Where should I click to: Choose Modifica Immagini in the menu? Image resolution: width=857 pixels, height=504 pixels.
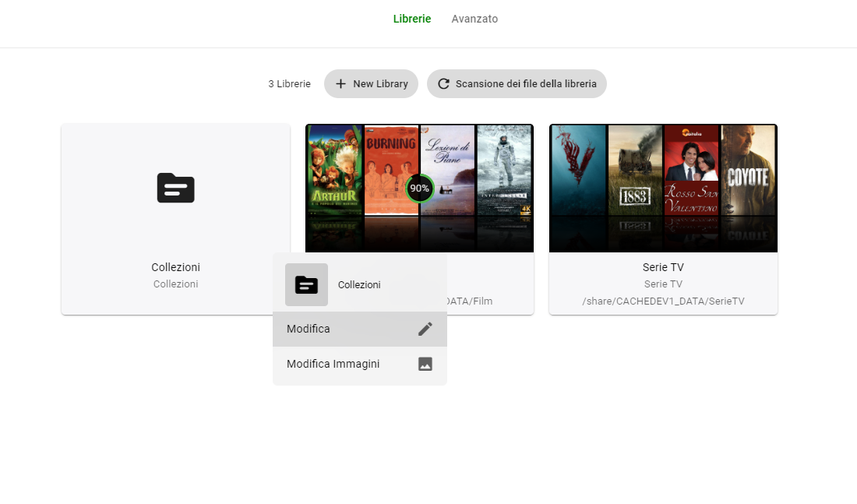[360, 364]
